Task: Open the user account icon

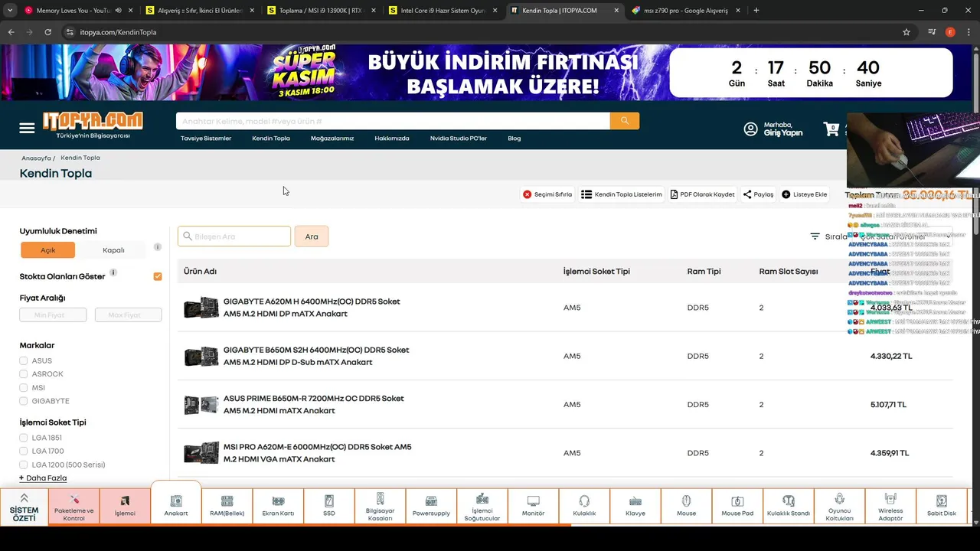Action: point(751,129)
